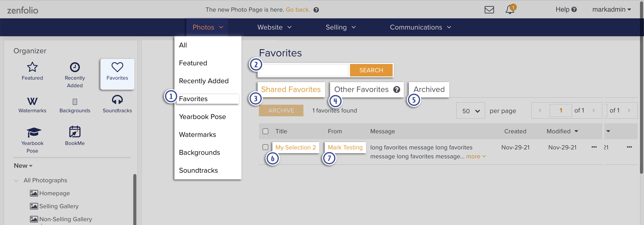Choose Featured from the Photos menu
Image resolution: width=644 pixels, height=225 pixels.
(x=193, y=63)
